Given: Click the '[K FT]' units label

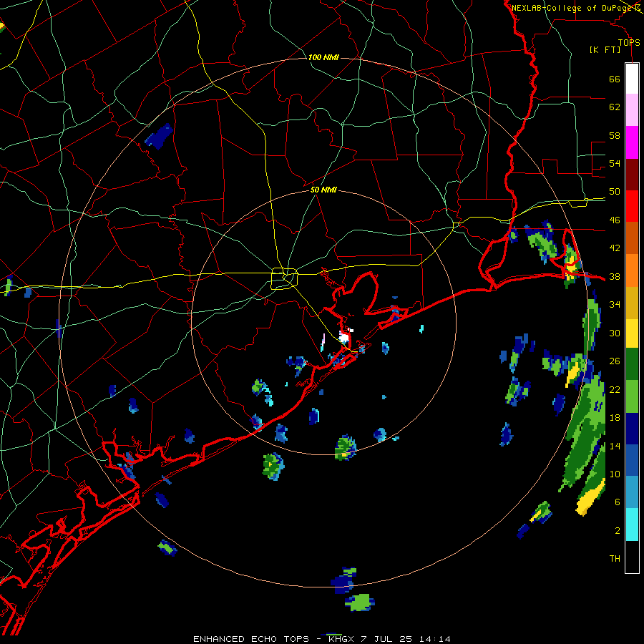Looking at the screenshot, I should (x=605, y=50).
